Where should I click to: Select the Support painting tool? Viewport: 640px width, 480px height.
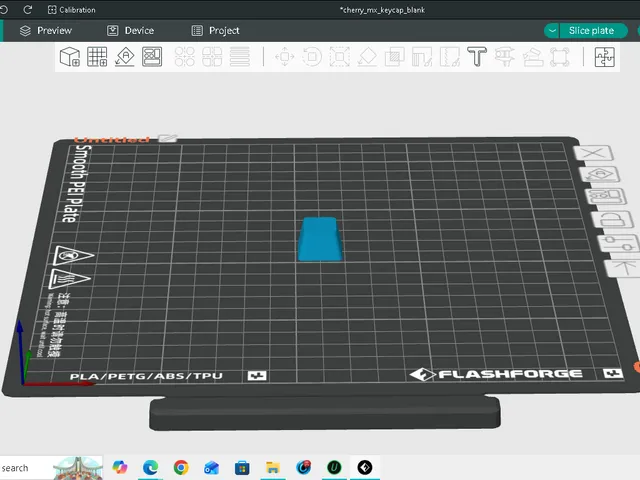coord(422,57)
